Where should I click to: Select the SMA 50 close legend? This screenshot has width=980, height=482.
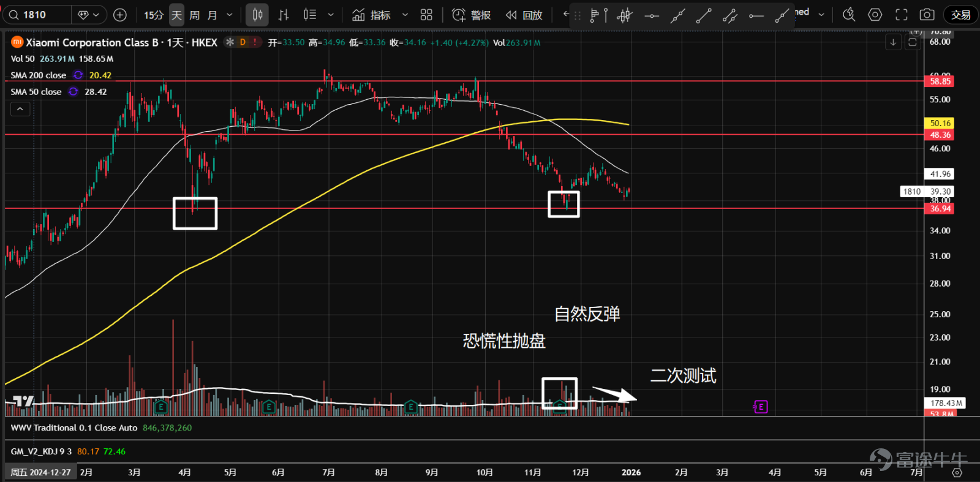click(36, 92)
